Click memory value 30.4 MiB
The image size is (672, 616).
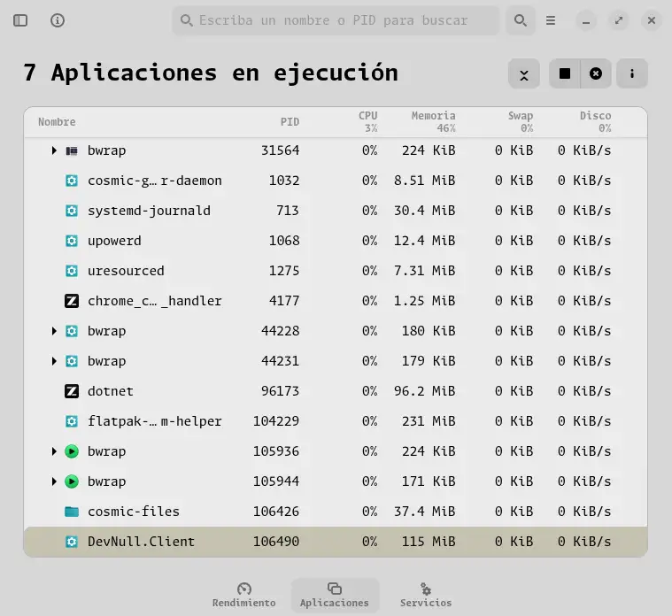[x=424, y=211]
